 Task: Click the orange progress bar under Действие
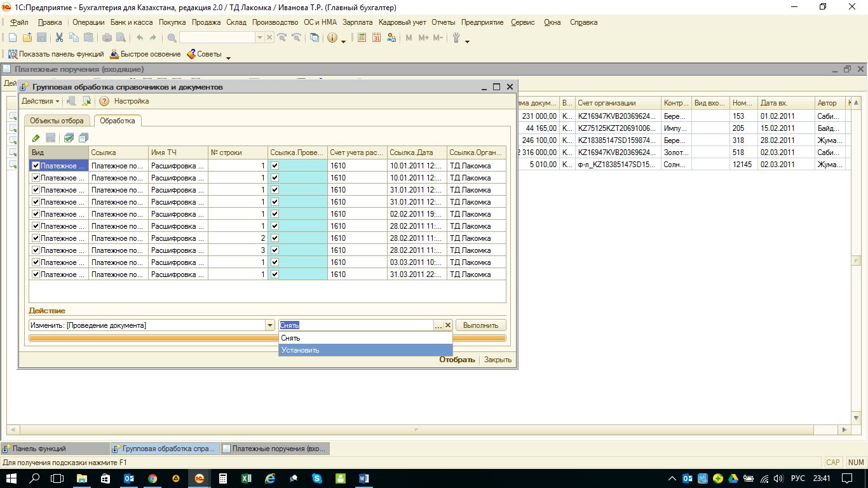[268, 338]
